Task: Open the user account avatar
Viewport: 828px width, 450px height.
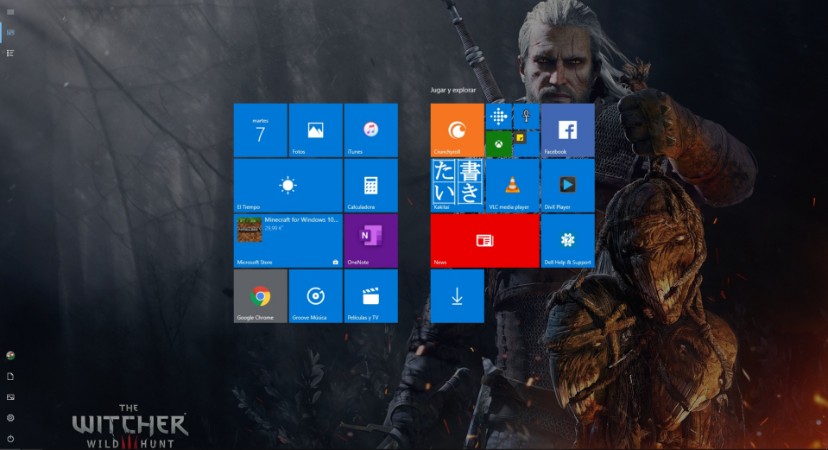Action: coord(10,355)
